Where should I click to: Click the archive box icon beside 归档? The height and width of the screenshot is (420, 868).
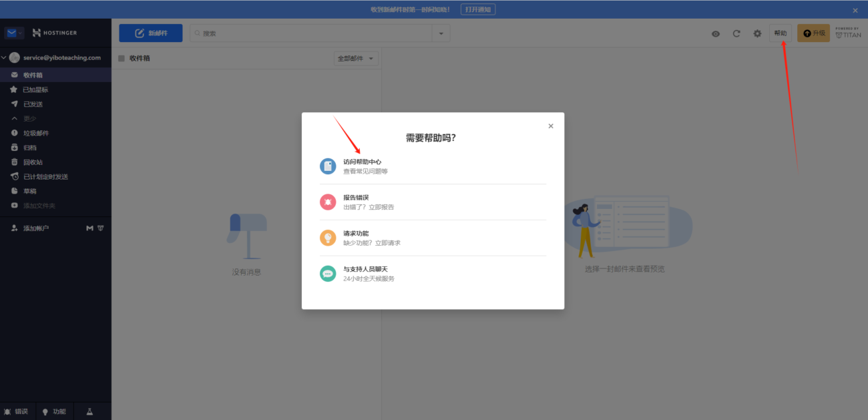(x=14, y=148)
